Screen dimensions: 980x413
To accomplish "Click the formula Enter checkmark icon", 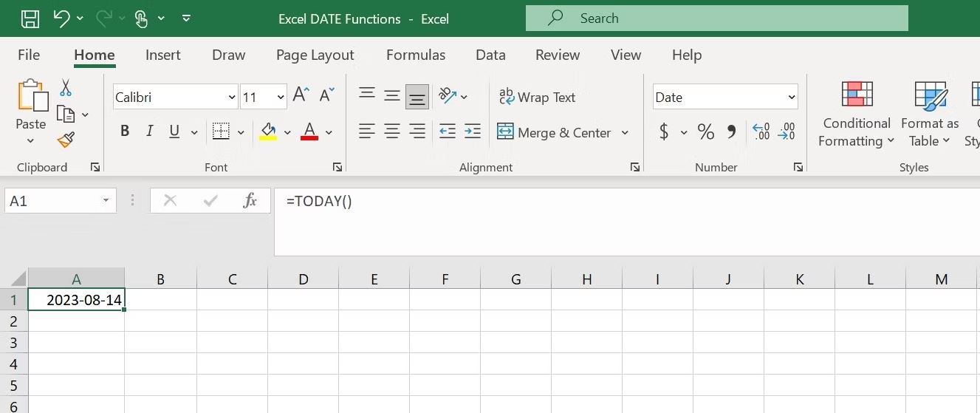I will point(210,200).
